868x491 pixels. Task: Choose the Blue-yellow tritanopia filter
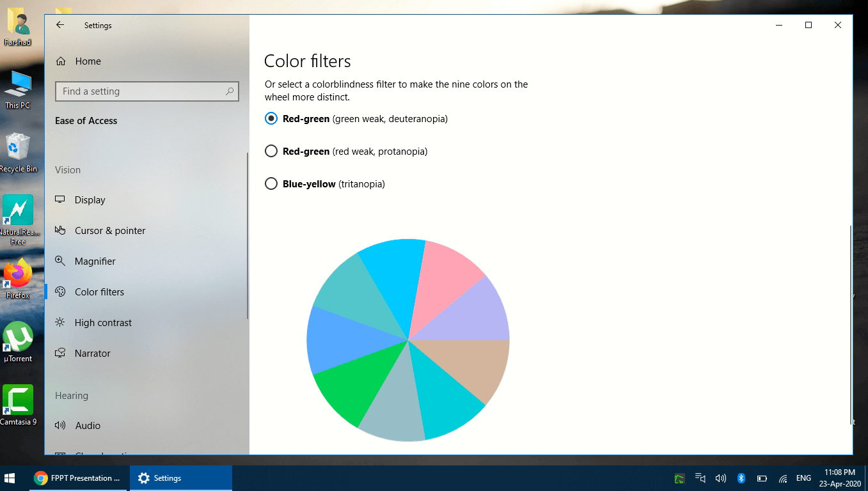[x=271, y=184]
